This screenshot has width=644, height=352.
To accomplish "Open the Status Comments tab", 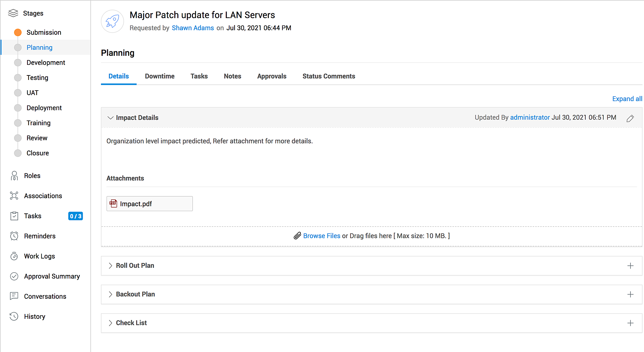I will point(329,76).
